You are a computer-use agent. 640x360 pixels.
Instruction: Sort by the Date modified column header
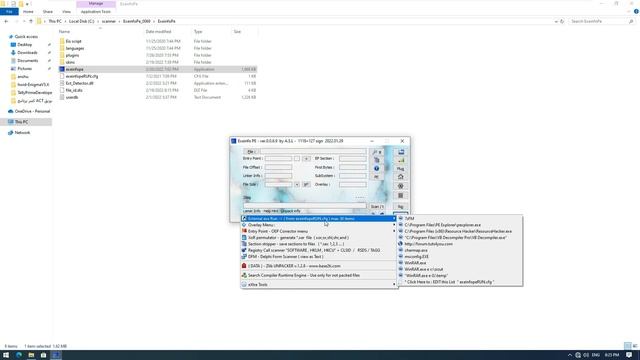point(158,32)
